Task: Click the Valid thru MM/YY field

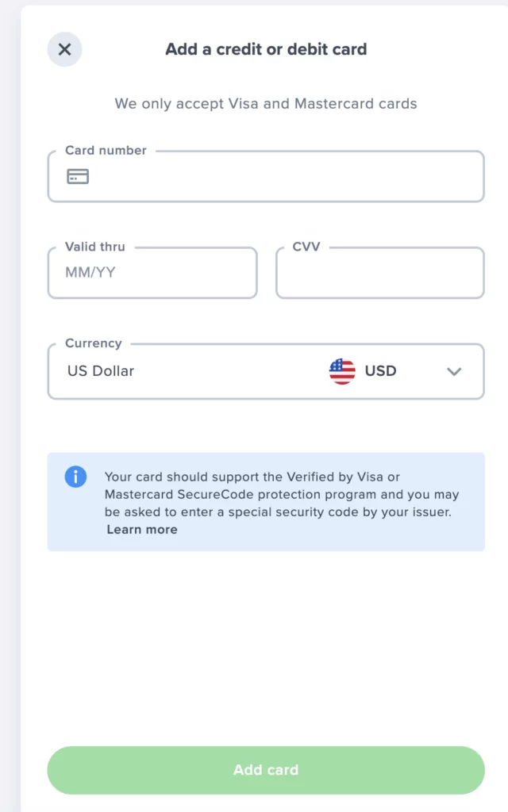Action: click(x=152, y=272)
